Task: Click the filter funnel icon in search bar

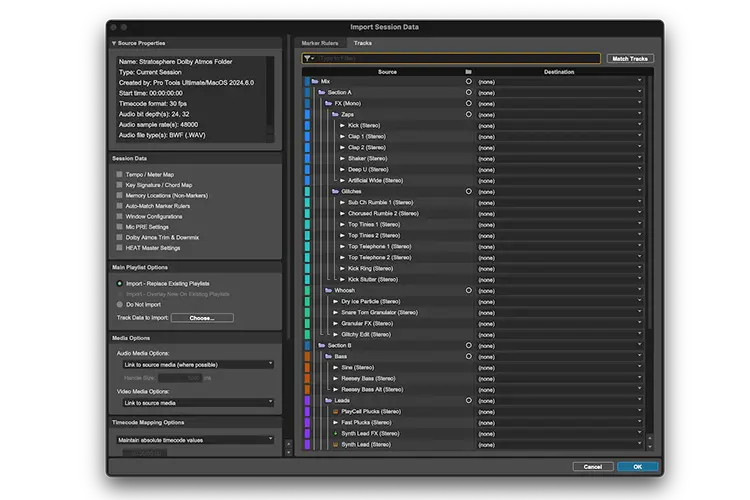Action: click(x=307, y=58)
